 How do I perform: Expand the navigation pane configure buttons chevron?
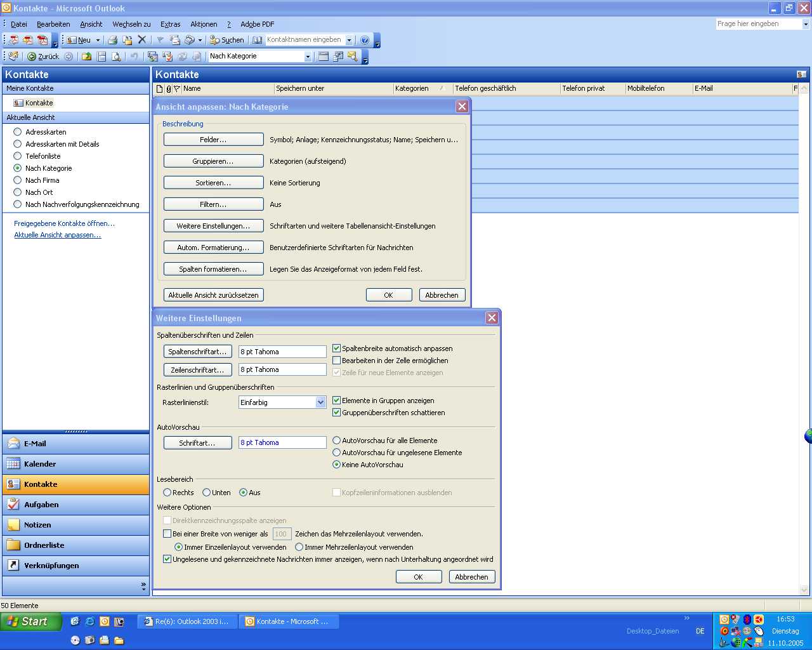click(143, 586)
